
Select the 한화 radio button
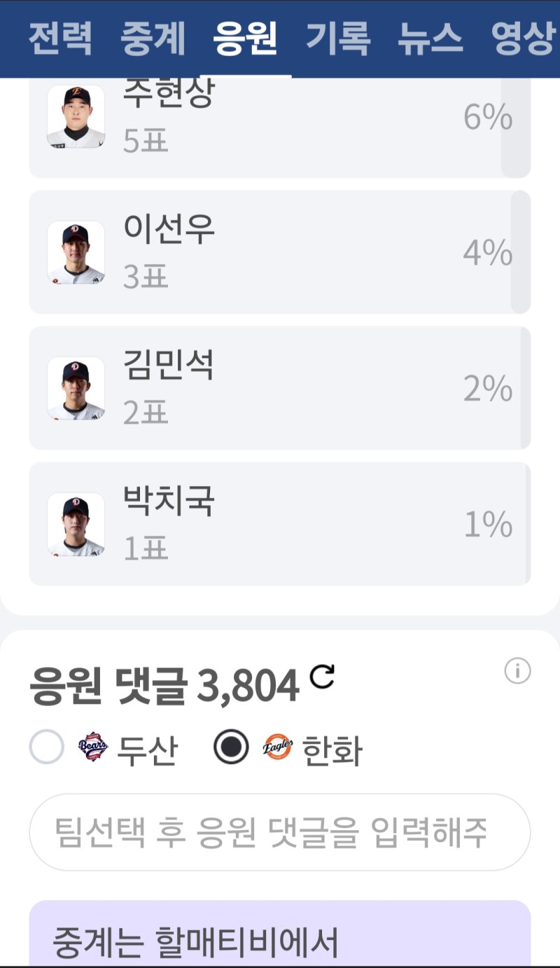point(231,747)
